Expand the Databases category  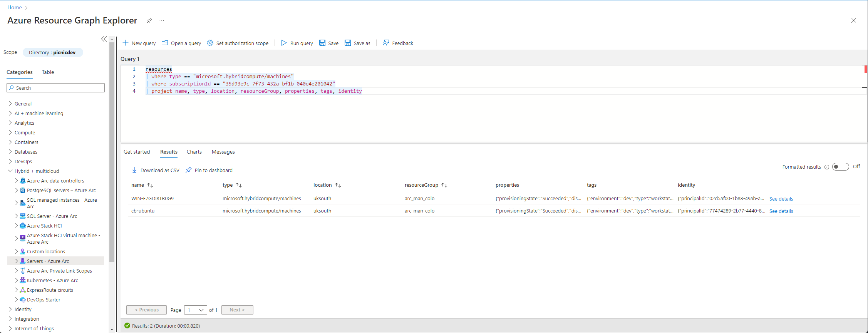[10, 152]
